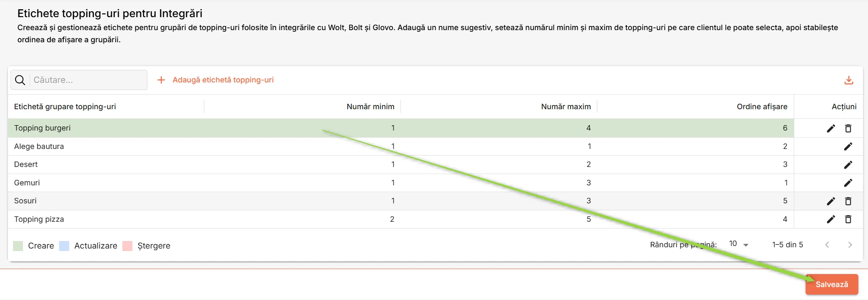The width and height of the screenshot is (868, 300).
Task: Click the Salvează button
Action: click(832, 285)
